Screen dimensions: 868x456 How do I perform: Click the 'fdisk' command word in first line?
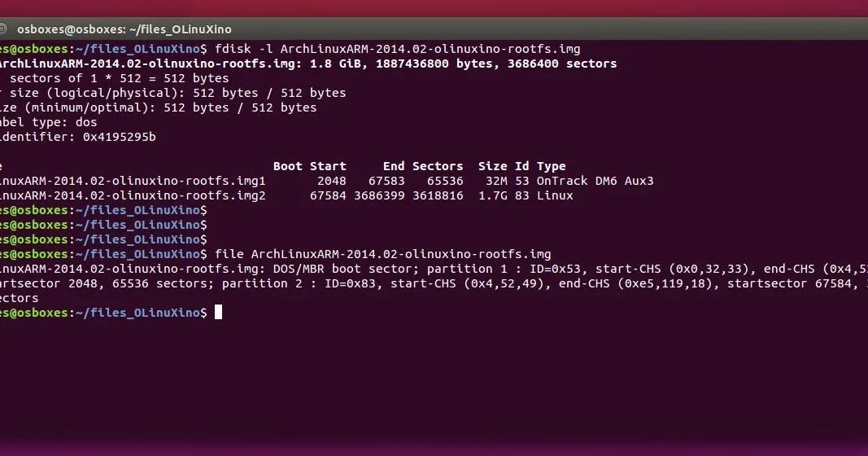[233, 49]
